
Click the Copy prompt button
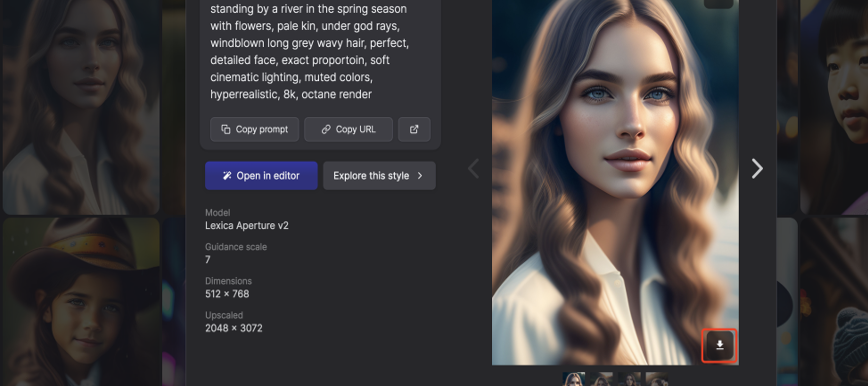coord(255,129)
